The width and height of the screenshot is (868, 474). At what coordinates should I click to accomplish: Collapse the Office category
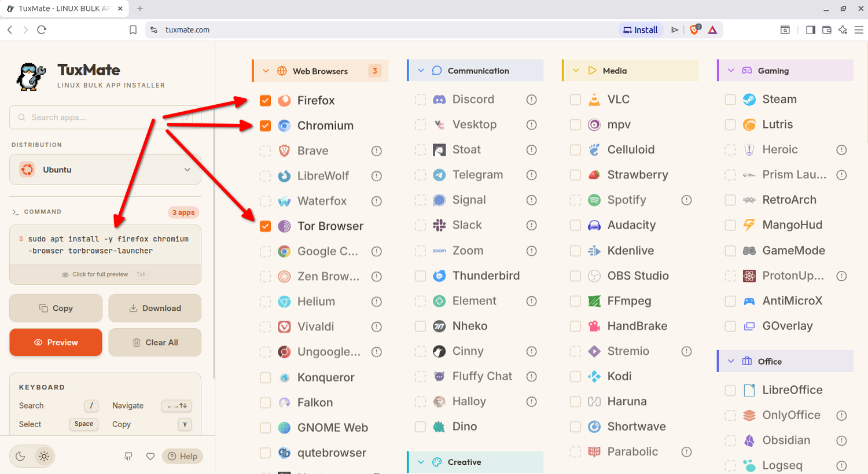pyautogui.click(x=785, y=361)
